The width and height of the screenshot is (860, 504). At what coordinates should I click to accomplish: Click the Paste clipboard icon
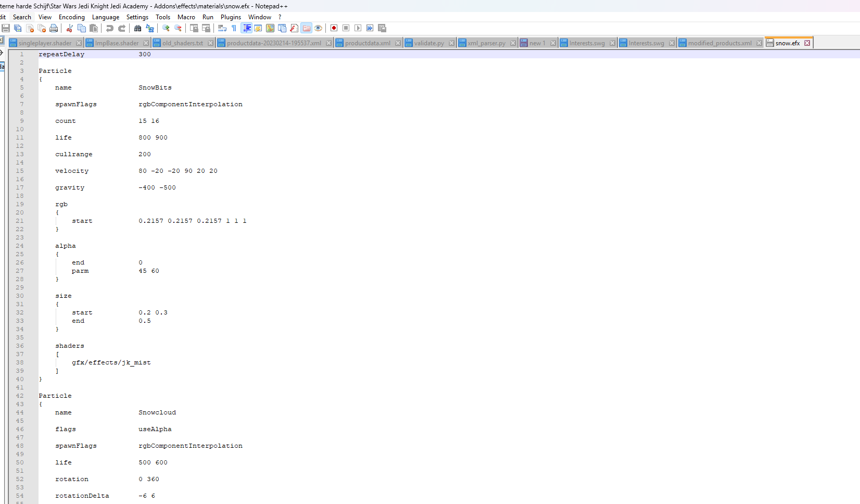94,28
